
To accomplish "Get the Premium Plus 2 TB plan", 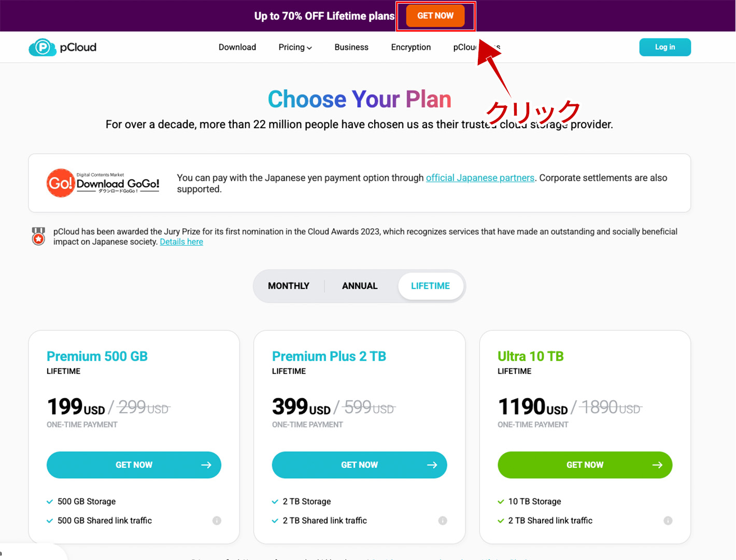I will (359, 465).
